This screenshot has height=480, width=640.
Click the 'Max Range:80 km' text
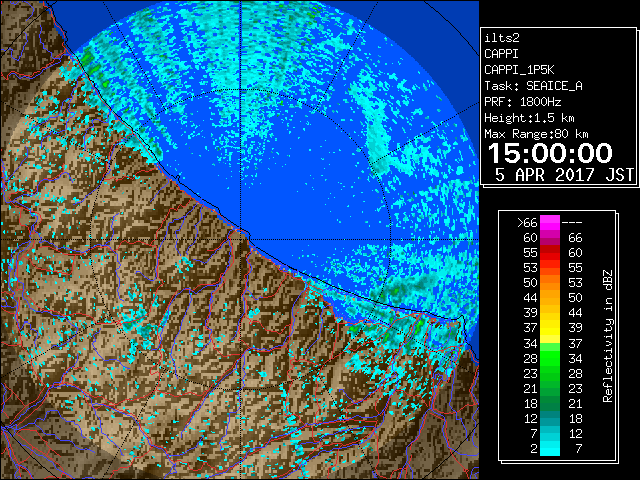coord(536,134)
